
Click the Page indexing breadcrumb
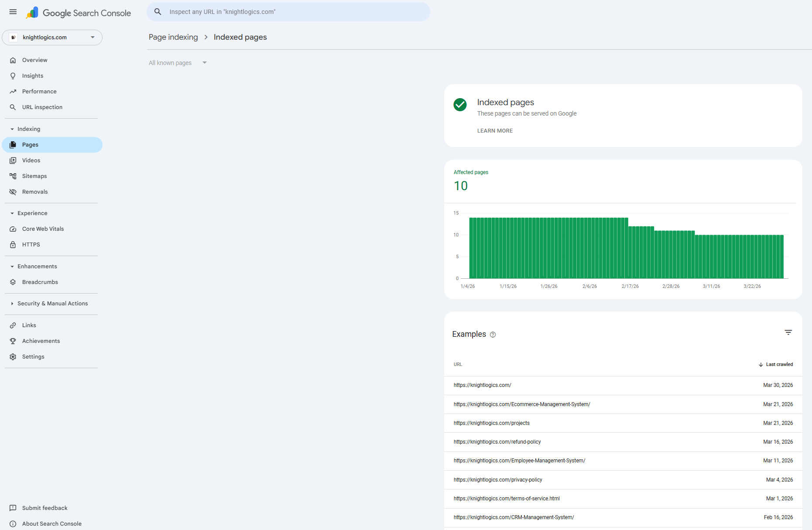click(173, 37)
